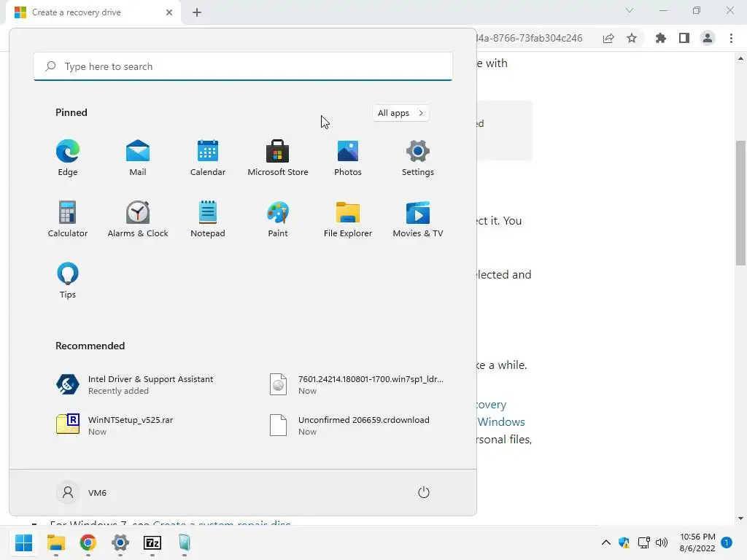Open the network tray icon

coord(643,542)
